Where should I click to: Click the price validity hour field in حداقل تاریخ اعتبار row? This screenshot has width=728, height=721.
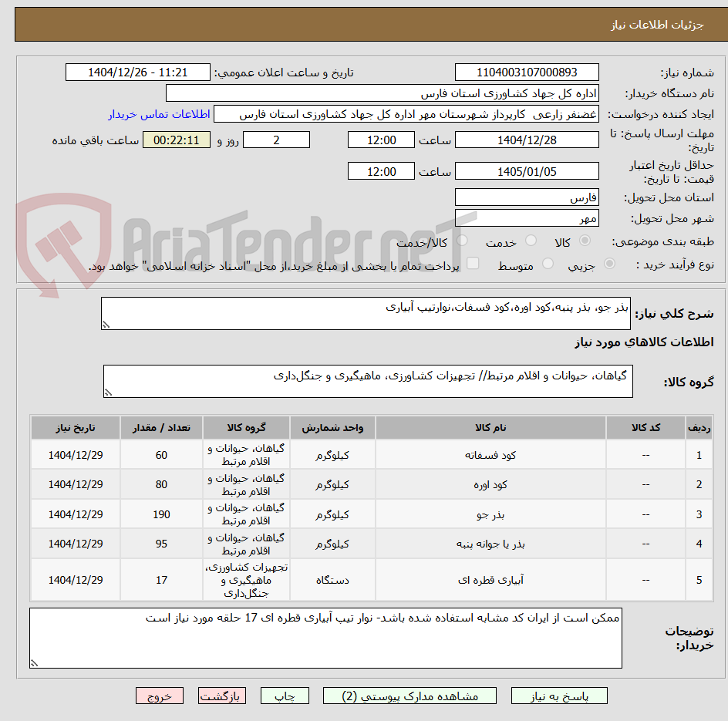(x=381, y=171)
